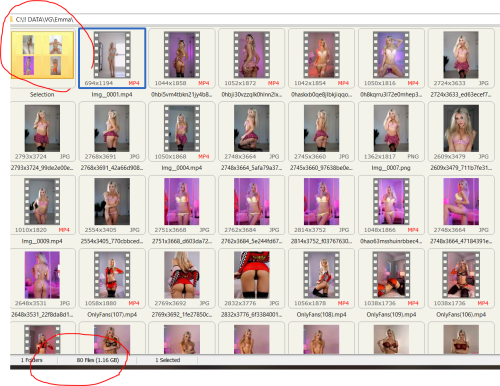Select the 1048x1866 MP4 video thumbnail

391,202
